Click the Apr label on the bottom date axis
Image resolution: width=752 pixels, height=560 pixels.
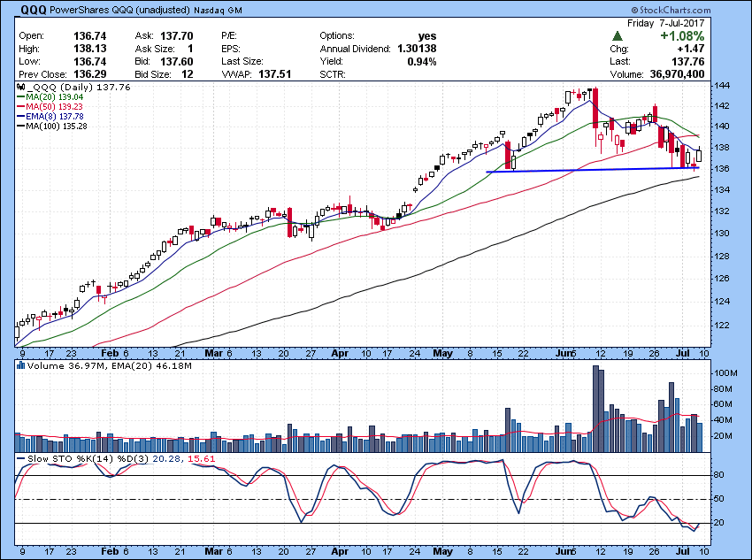tap(340, 551)
